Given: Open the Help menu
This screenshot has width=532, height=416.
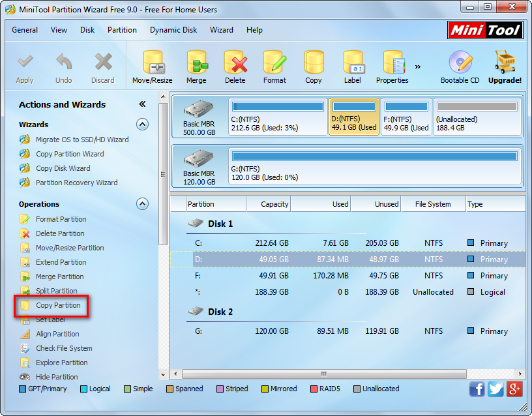Looking at the screenshot, I should point(254,30).
